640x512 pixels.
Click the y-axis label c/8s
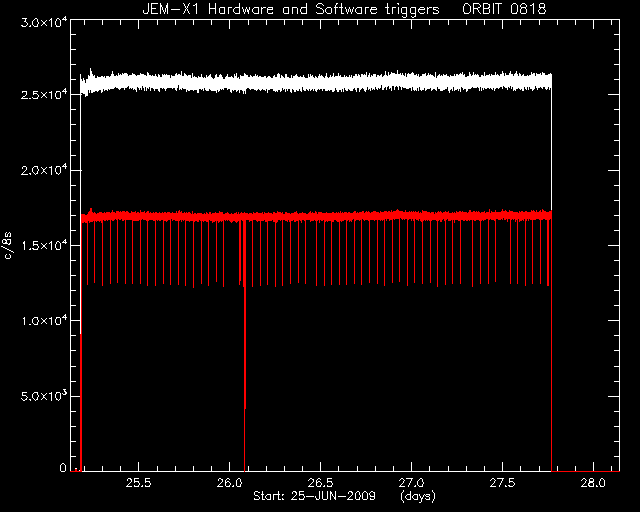8,245
